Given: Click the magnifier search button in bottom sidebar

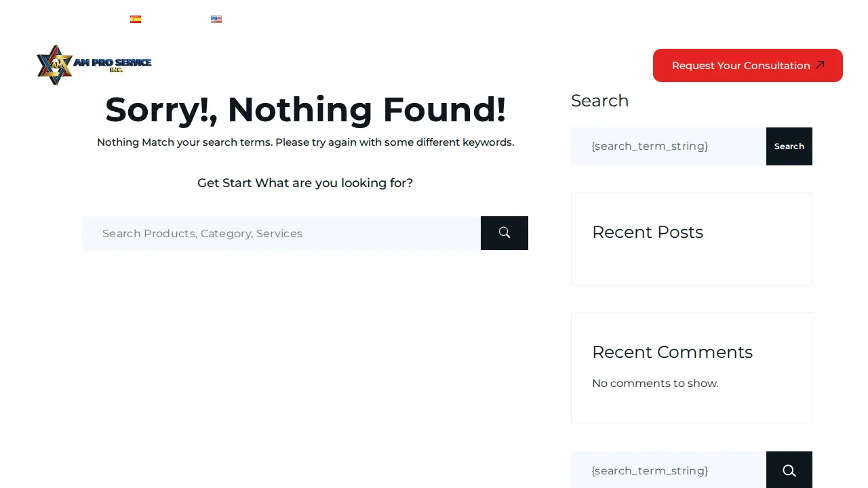Looking at the screenshot, I should click(x=789, y=470).
